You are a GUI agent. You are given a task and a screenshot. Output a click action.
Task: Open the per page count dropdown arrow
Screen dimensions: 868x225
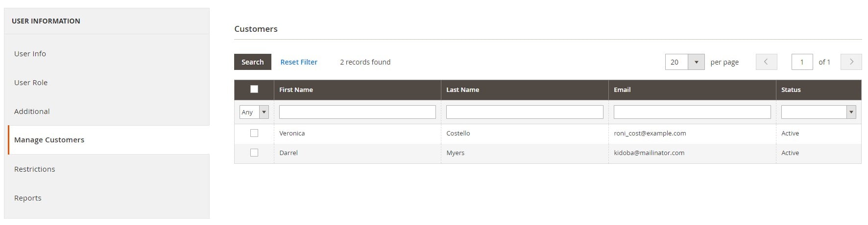(696, 62)
